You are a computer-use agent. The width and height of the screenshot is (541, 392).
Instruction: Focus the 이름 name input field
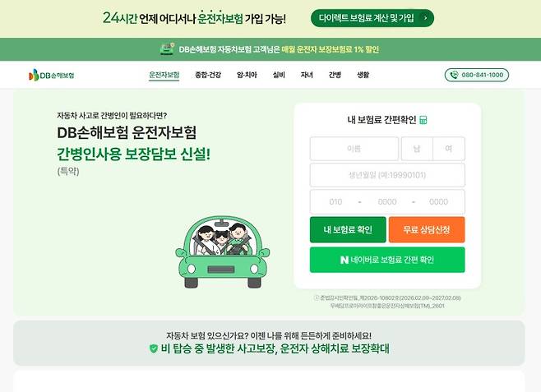pyautogui.click(x=354, y=149)
